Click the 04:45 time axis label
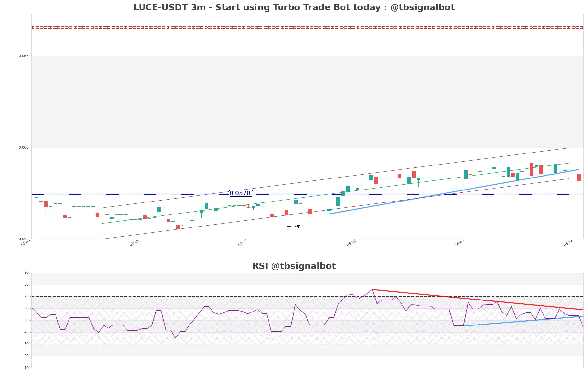588x392 pixels. pos(460,243)
